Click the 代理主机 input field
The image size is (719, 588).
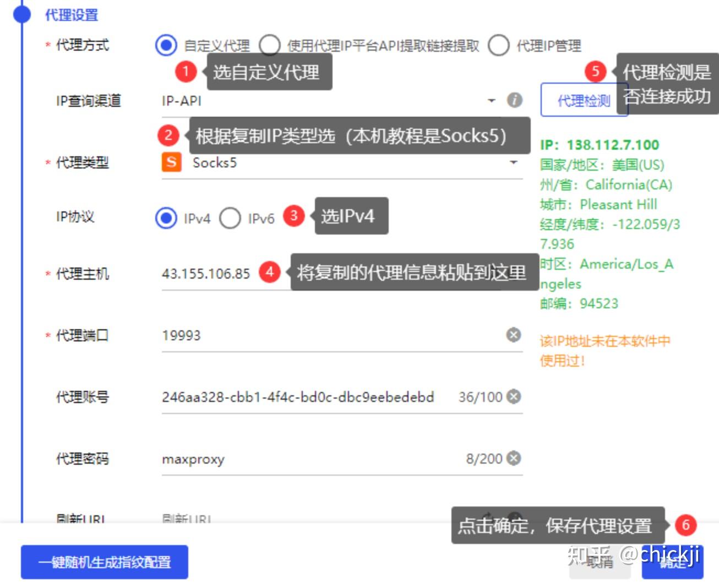209,274
